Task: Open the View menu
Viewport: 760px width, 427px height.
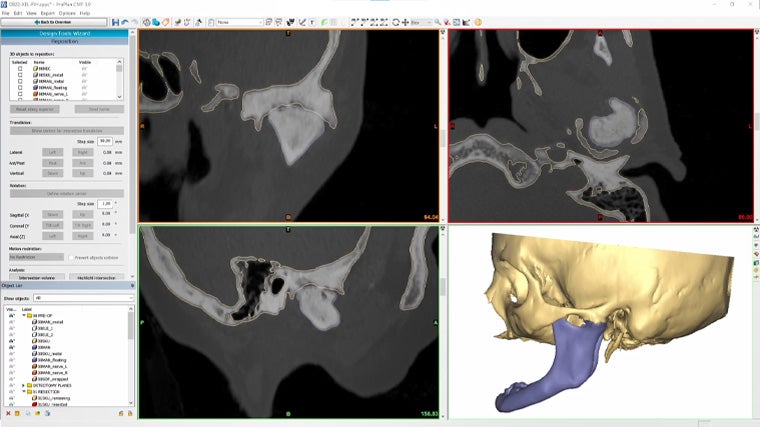Action: (31, 13)
